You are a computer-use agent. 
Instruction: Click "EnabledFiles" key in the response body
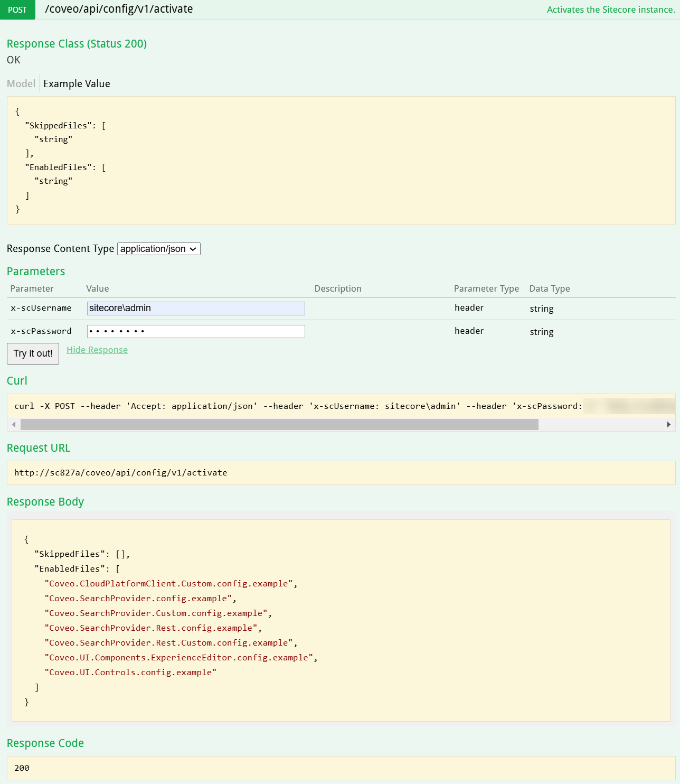coord(70,569)
